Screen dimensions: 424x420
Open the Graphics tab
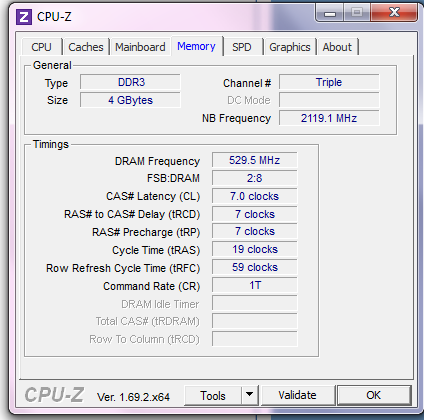pyautogui.click(x=290, y=47)
